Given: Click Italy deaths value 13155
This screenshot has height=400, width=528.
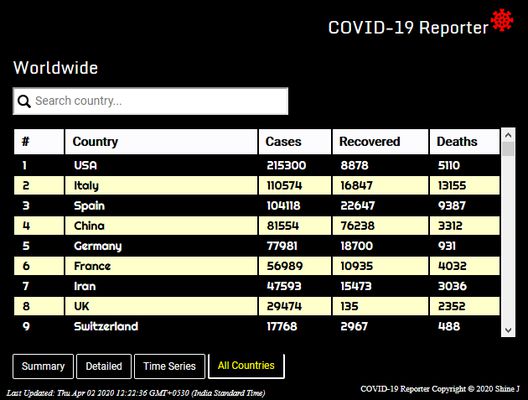Looking at the screenshot, I should pos(452,186).
